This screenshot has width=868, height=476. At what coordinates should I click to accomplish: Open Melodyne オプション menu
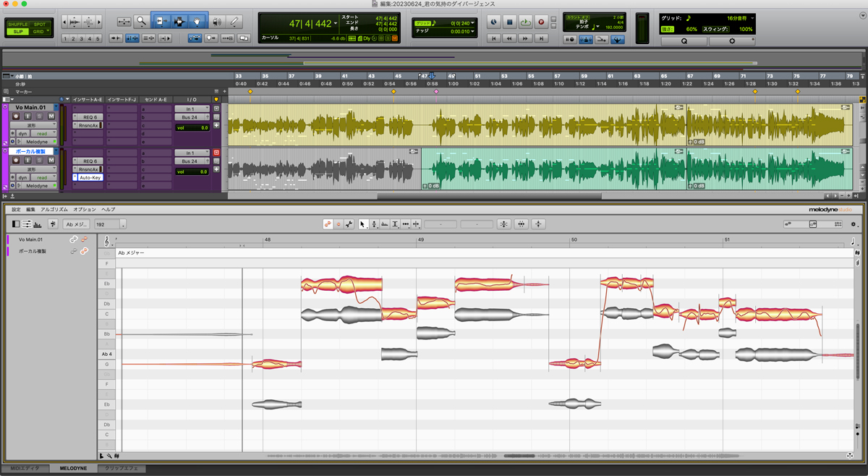point(85,209)
